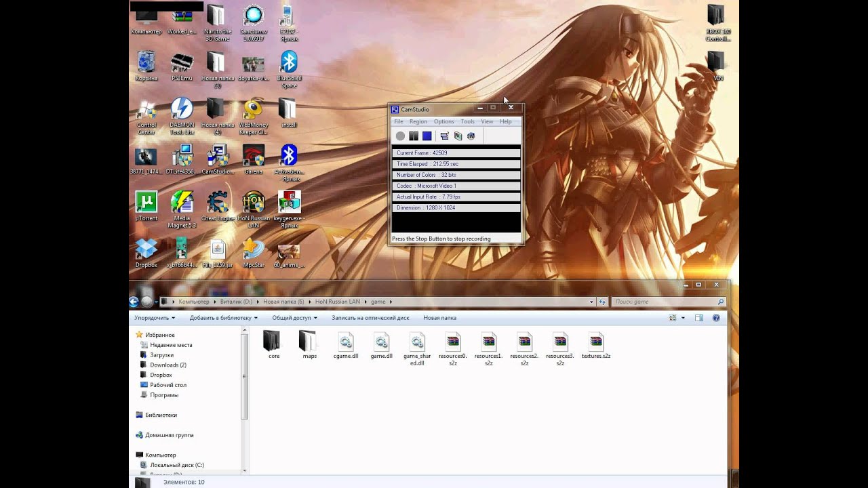This screenshot has height=488, width=868.
Task: Click the Поиск: game search field
Action: [668, 302]
